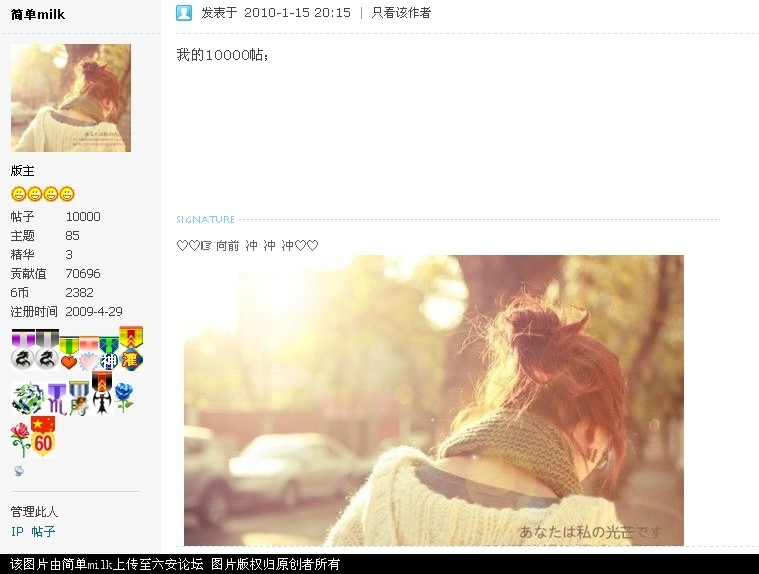This screenshot has width=759, height=574.
Task: Click the first smiley rank icon
Action: click(x=18, y=194)
